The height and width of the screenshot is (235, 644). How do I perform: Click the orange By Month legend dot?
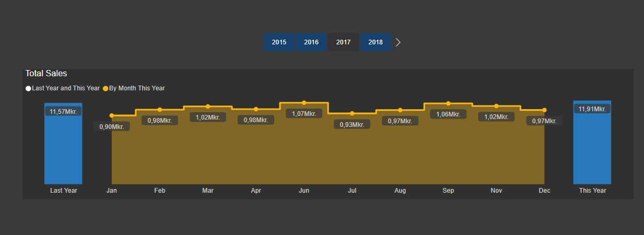(x=106, y=89)
